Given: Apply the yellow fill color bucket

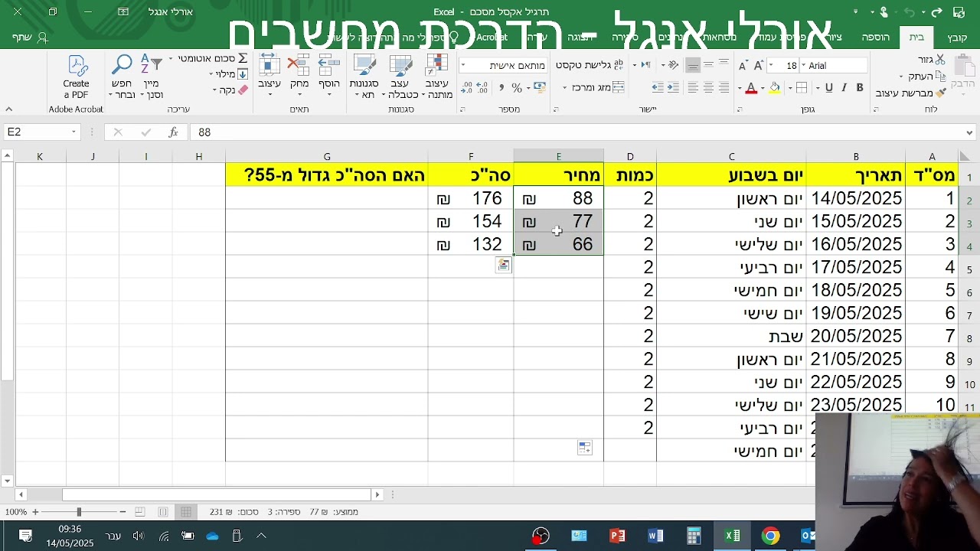Looking at the screenshot, I should (775, 88).
